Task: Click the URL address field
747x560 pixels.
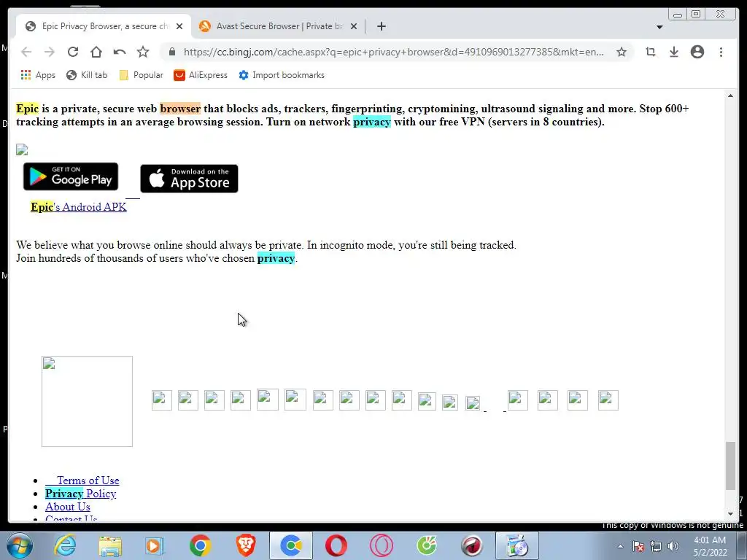Action: (393, 52)
